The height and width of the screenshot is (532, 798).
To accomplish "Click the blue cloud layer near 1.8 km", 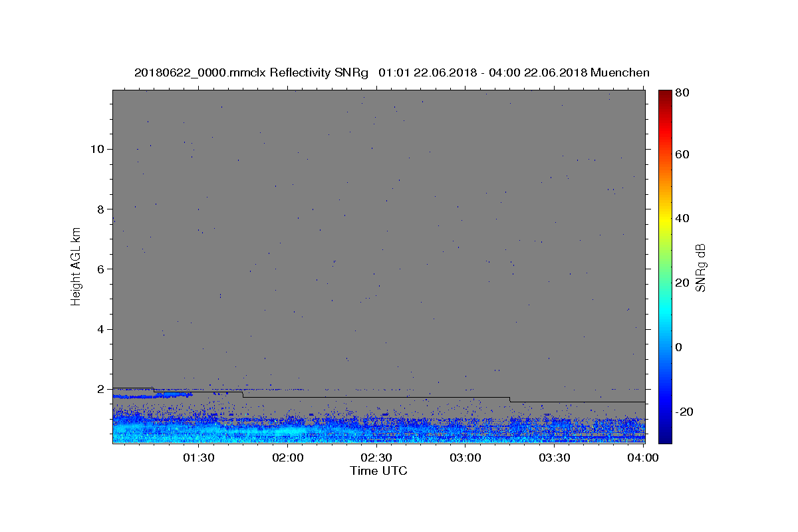I will [152, 396].
